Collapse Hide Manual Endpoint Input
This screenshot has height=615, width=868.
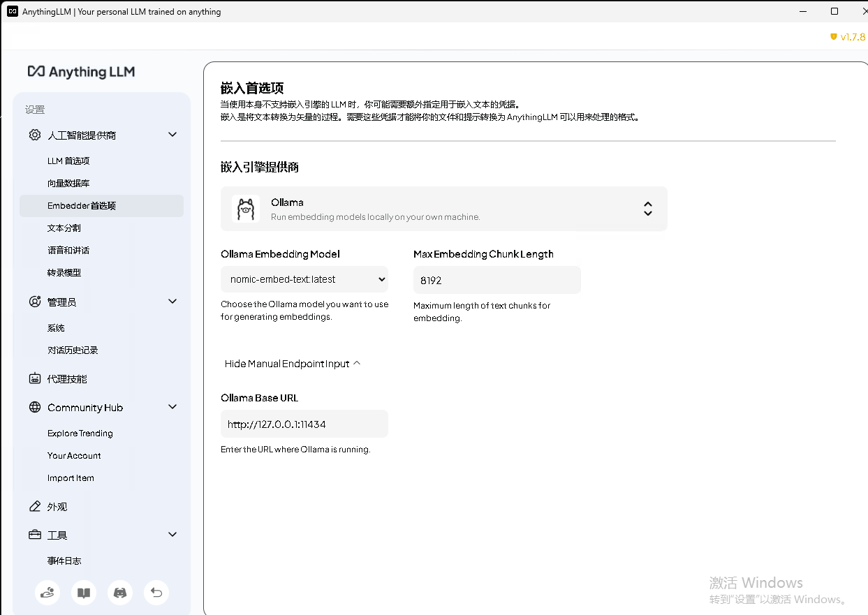[x=293, y=364]
